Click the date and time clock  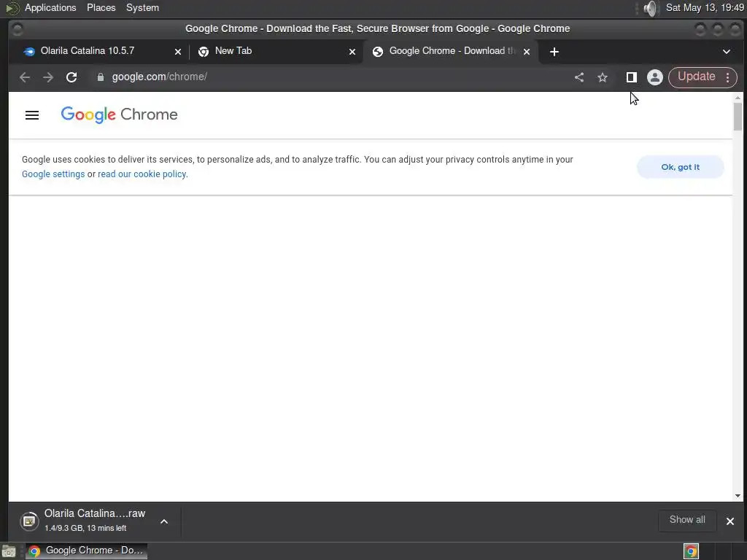[705, 7]
